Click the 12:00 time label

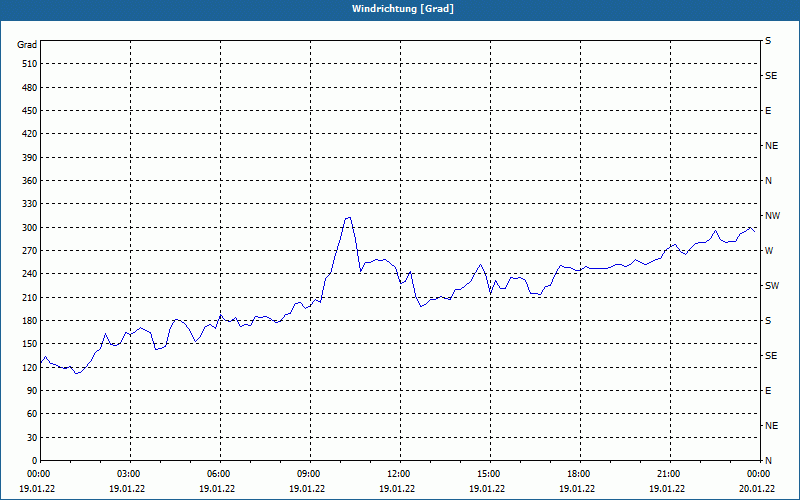(399, 474)
